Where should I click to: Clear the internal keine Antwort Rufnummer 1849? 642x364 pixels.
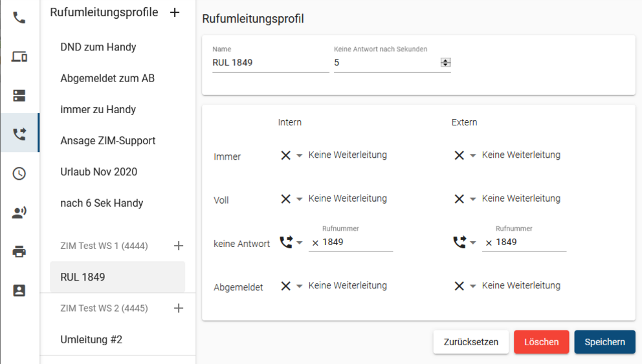click(315, 243)
